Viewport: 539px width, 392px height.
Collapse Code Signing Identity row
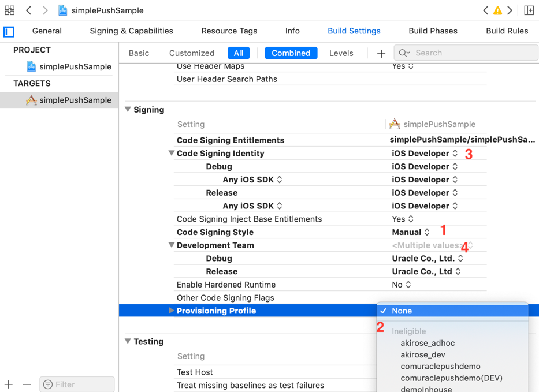click(171, 153)
